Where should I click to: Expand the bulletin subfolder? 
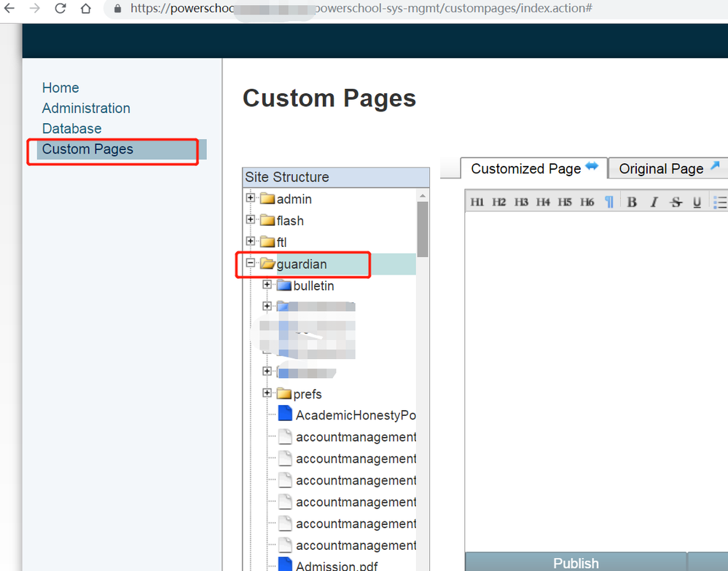[267, 284]
